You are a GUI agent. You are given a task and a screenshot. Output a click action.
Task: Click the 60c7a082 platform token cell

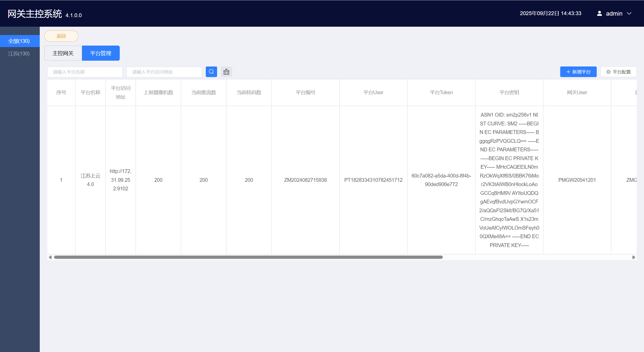point(441,180)
